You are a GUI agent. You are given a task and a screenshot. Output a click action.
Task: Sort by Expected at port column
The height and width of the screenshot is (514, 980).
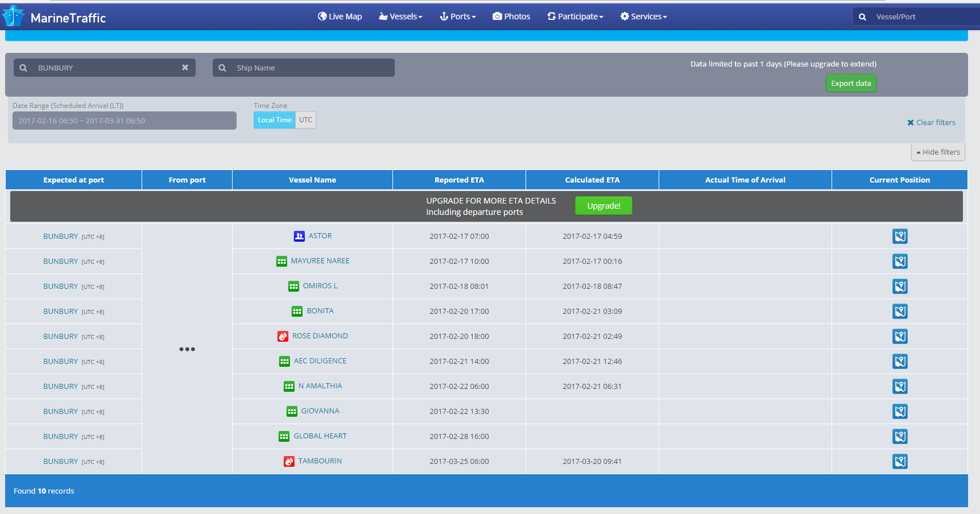(x=73, y=180)
